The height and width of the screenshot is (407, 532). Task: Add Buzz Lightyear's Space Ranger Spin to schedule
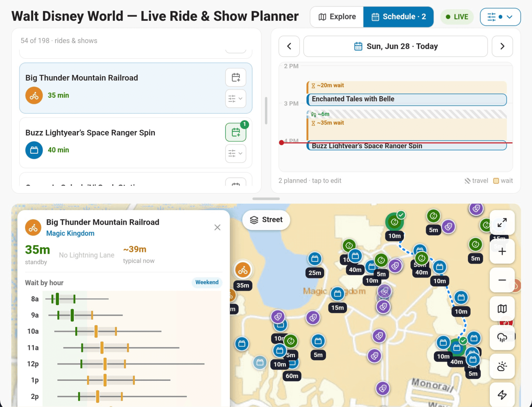(236, 132)
